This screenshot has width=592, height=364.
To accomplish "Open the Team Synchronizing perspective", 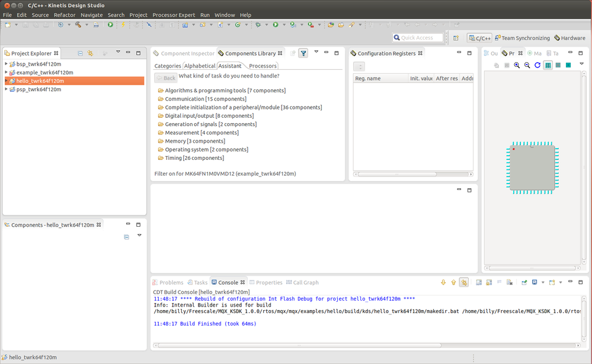I will [523, 38].
